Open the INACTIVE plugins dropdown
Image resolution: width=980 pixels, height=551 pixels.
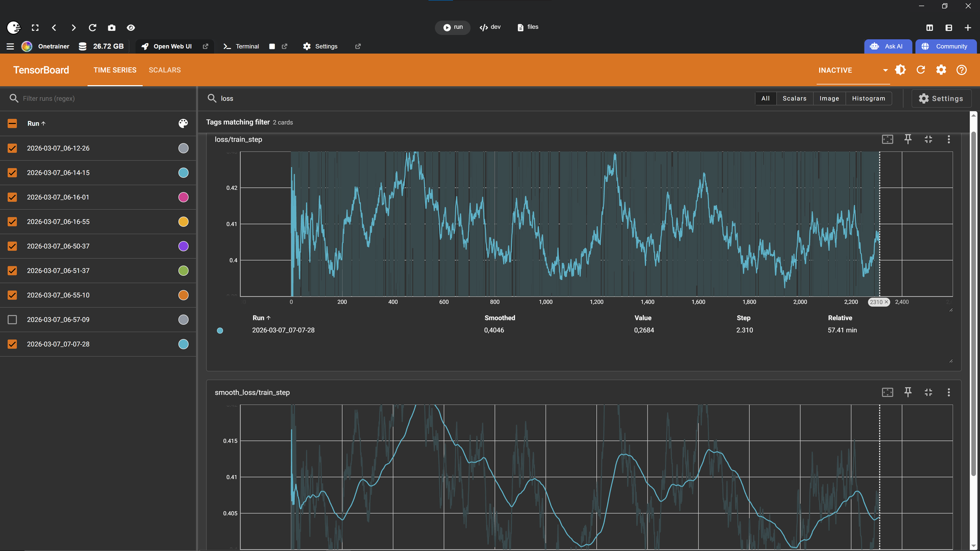pos(885,70)
